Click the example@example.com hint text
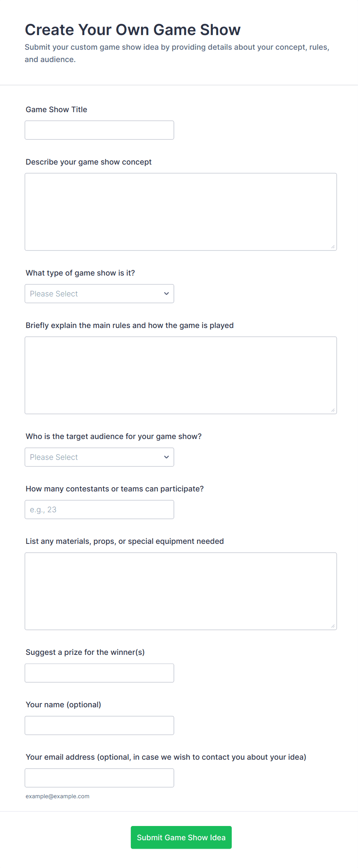This screenshot has height=868, width=358. click(57, 796)
